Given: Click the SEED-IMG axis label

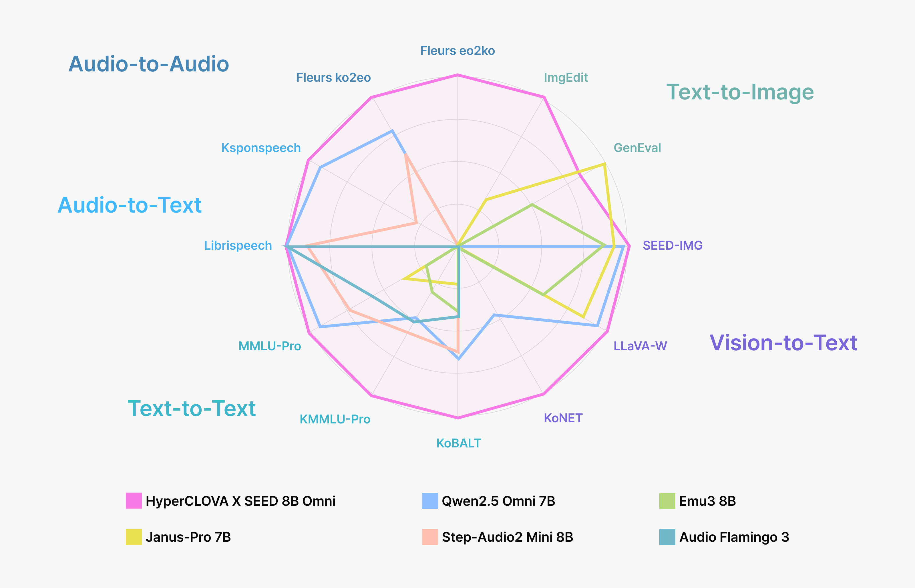Looking at the screenshot, I should (x=673, y=245).
